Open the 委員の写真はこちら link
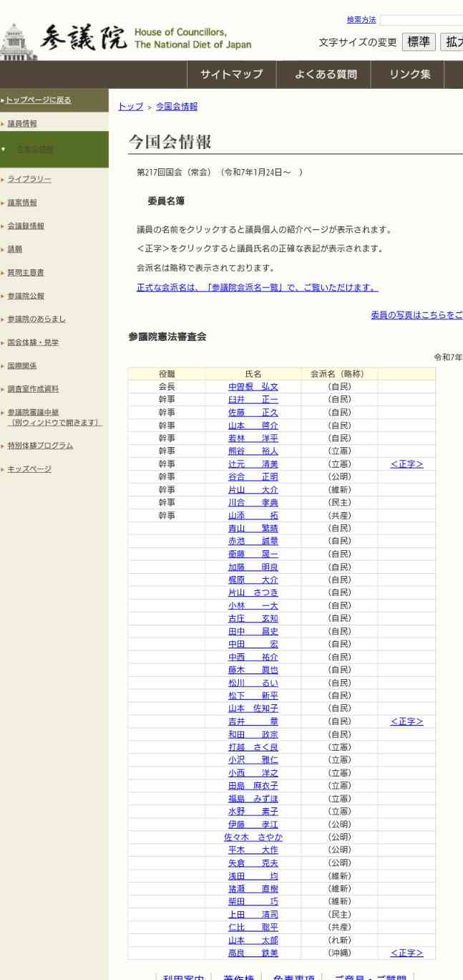The image size is (463, 980). 416,314
